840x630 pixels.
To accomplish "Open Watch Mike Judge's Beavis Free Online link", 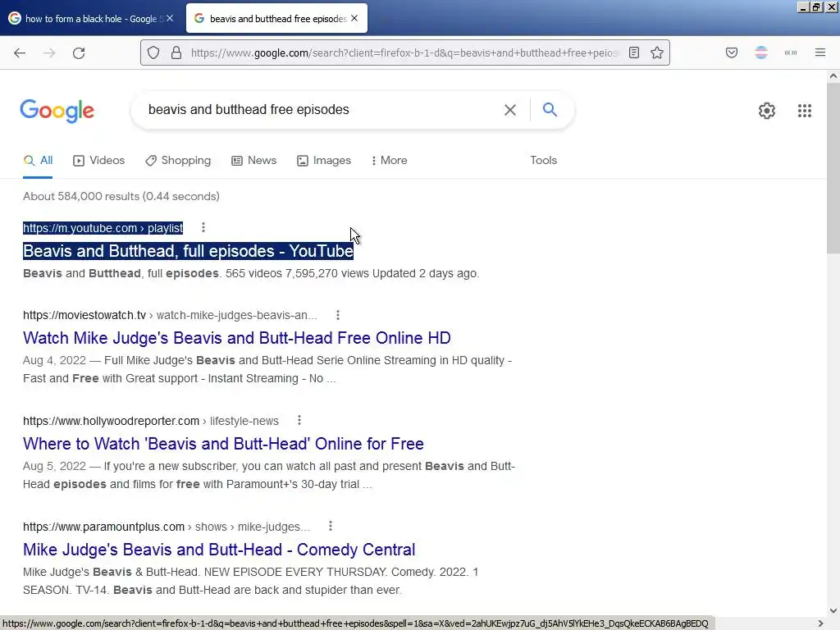I will tap(237, 338).
